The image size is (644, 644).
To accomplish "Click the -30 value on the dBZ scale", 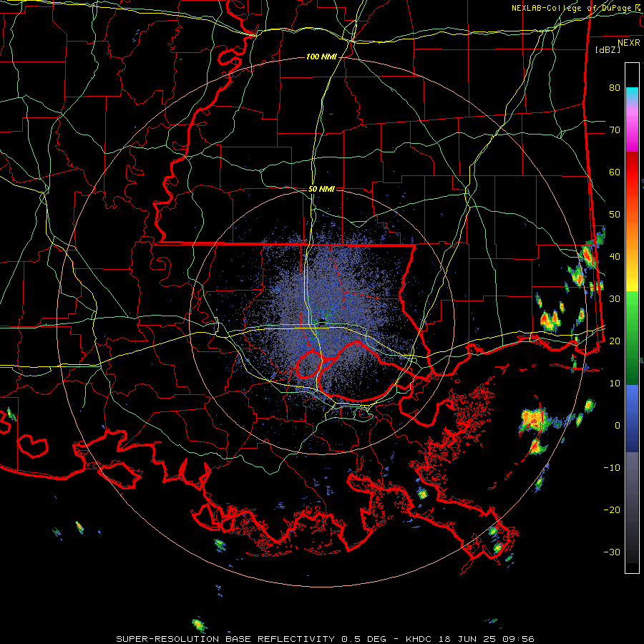I will click(x=612, y=552).
